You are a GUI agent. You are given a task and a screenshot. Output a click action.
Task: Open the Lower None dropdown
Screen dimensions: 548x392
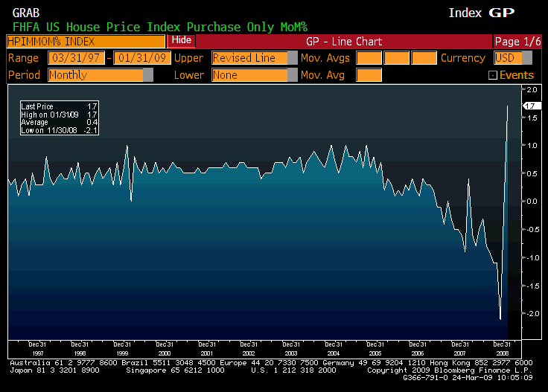click(x=292, y=75)
